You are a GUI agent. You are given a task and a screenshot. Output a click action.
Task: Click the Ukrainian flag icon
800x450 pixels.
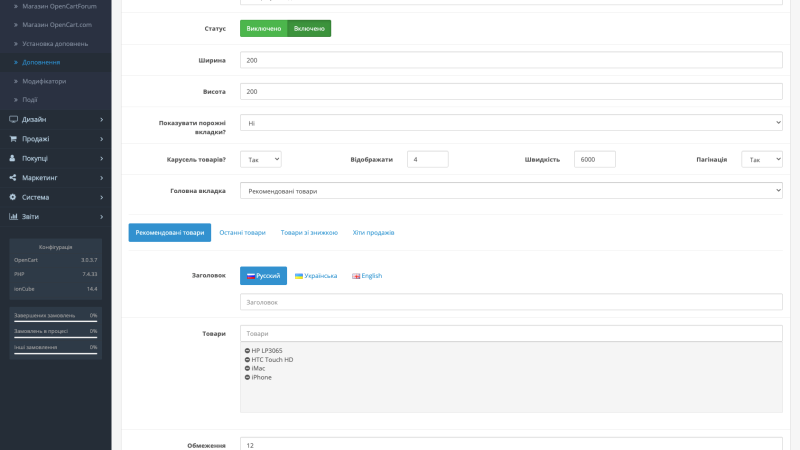(299, 276)
